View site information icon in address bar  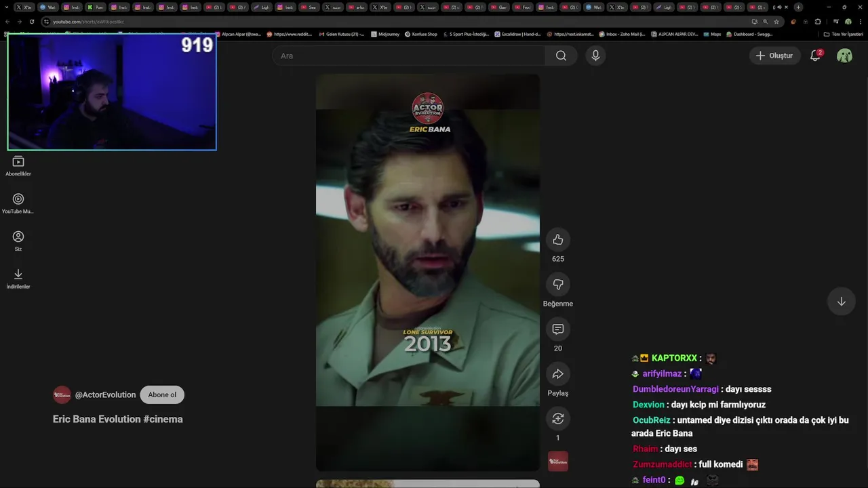pos(46,22)
